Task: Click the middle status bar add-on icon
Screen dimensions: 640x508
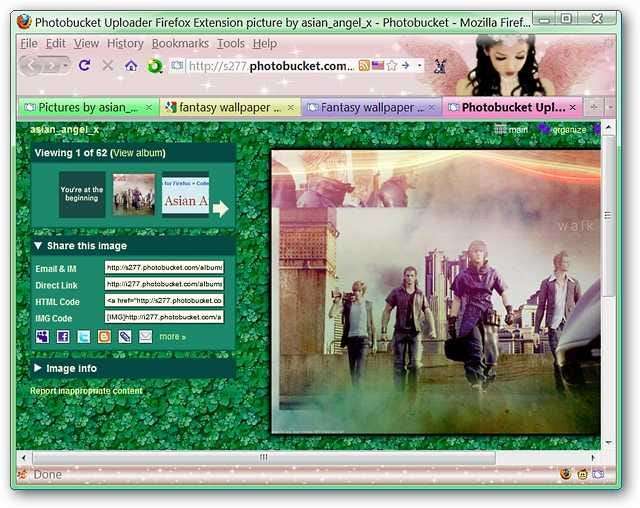Action: click(x=582, y=475)
